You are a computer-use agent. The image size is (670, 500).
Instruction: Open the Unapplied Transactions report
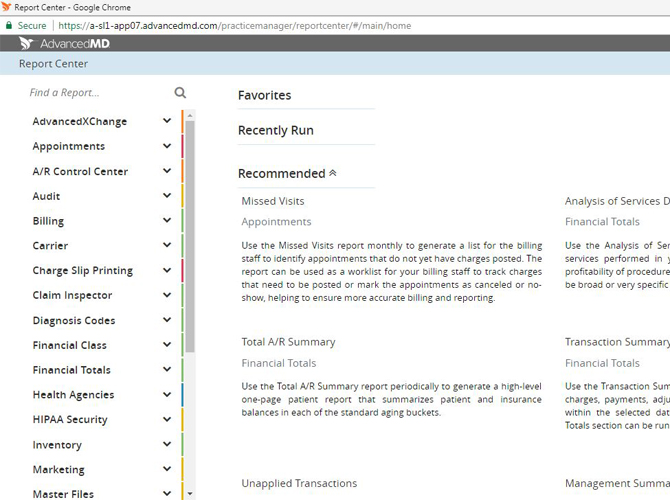pyautogui.click(x=299, y=484)
